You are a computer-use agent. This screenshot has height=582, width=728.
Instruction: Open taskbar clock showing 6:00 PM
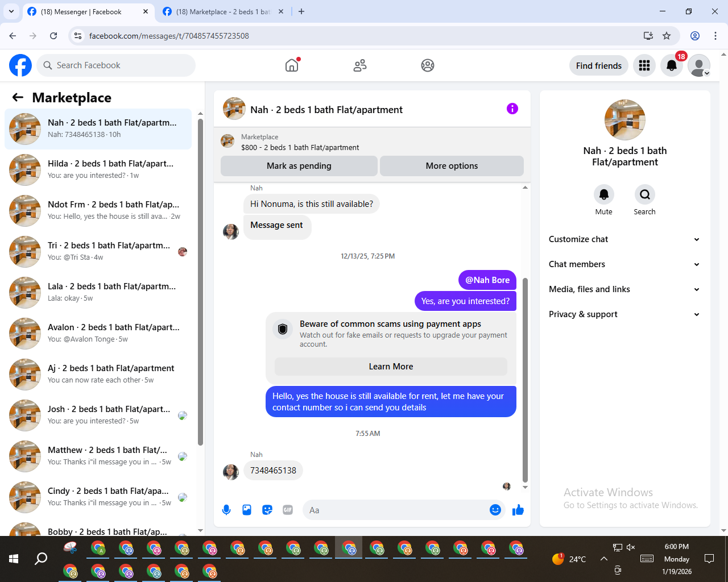click(x=677, y=559)
